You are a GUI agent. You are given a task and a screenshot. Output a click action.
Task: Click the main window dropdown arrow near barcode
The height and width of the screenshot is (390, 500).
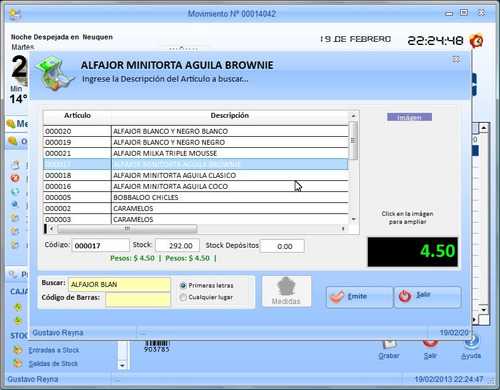coord(122,366)
